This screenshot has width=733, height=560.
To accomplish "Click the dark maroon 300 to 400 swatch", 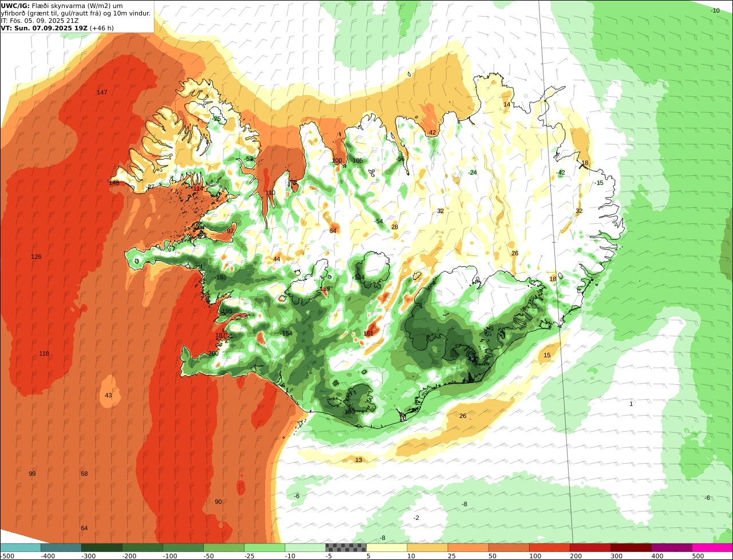I will [630, 547].
